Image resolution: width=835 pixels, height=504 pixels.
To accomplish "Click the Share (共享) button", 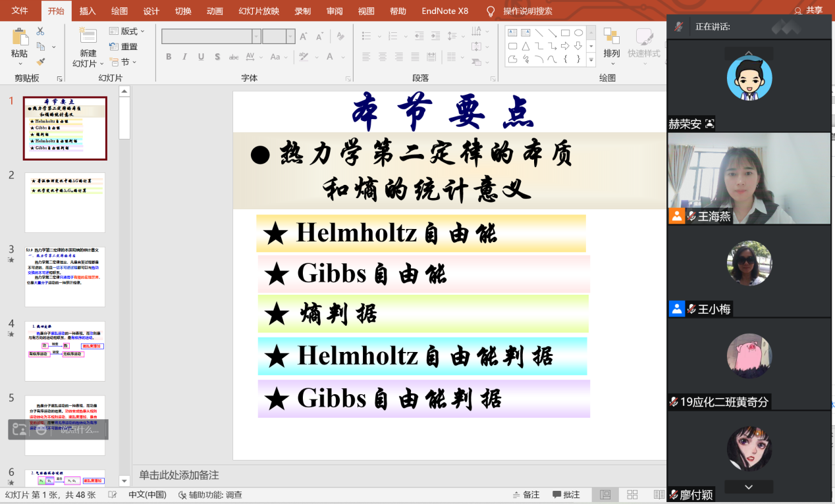I will (x=808, y=11).
